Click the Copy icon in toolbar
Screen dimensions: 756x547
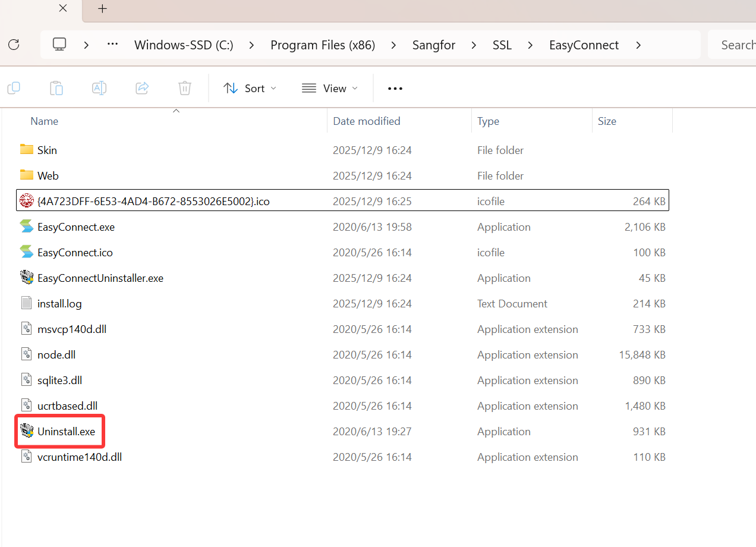point(14,88)
